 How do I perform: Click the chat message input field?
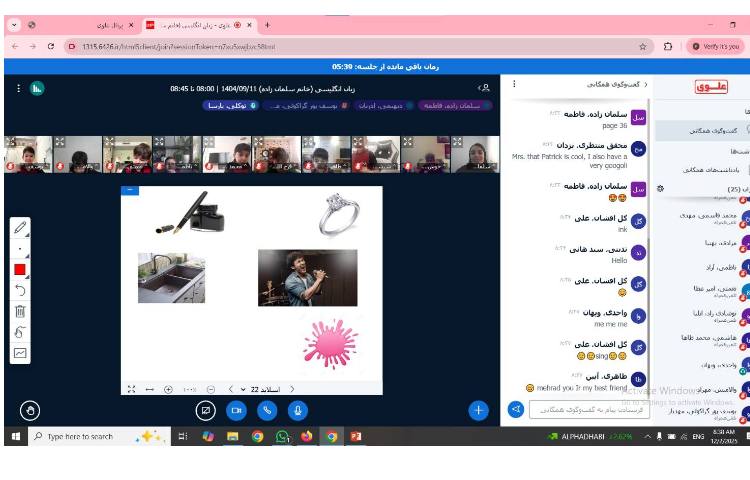click(x=589, y=409)
